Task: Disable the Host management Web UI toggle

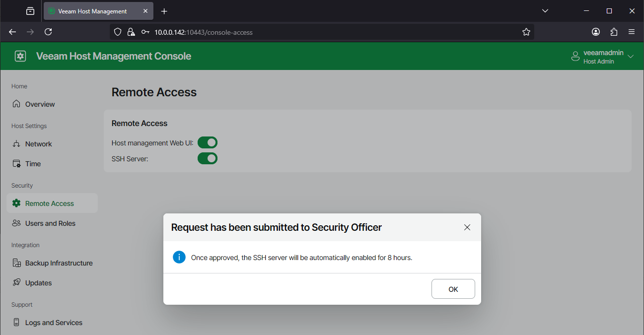Action: pos(208,142)
